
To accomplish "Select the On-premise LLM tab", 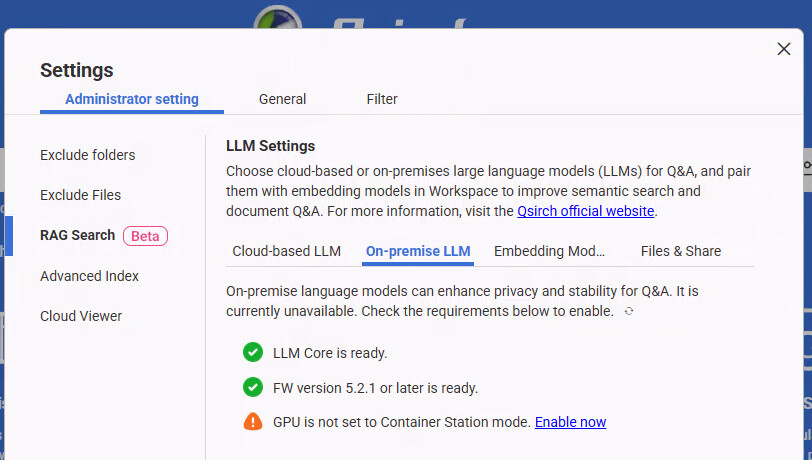I will [x=418, y=251].
